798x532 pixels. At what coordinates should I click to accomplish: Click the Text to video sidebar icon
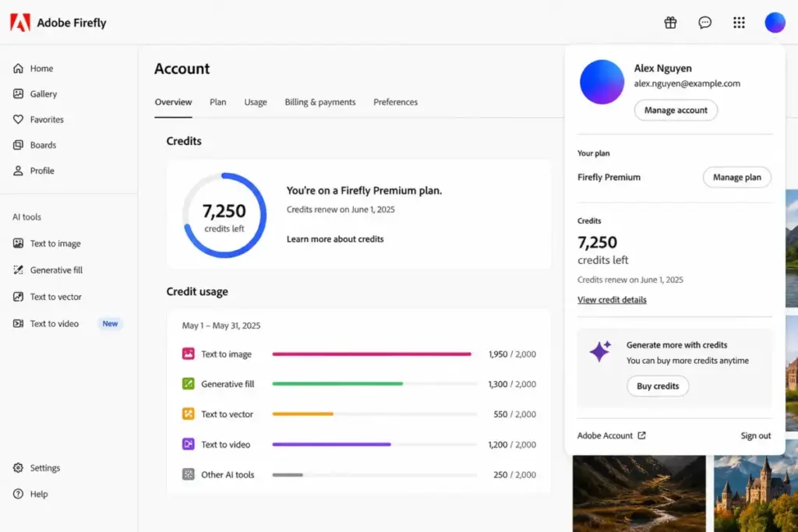19,323
